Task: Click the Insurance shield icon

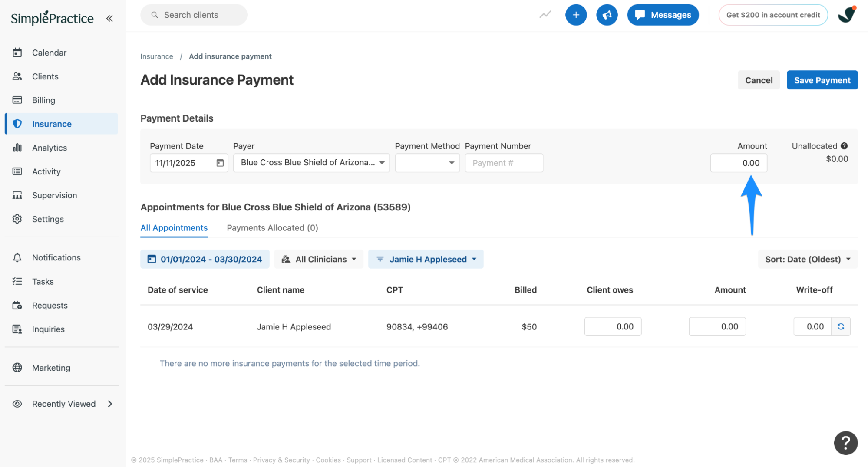Action: pyautogui.click(x=17, y=124)
